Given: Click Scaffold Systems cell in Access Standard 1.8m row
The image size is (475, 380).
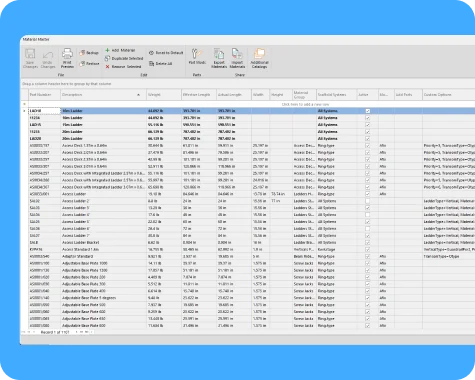Looking at the screenshot, I should coord(336,250).
